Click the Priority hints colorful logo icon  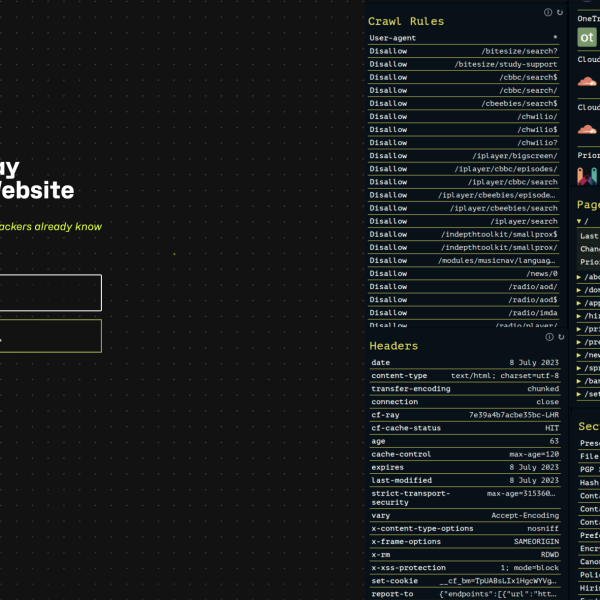coord(587,176)
